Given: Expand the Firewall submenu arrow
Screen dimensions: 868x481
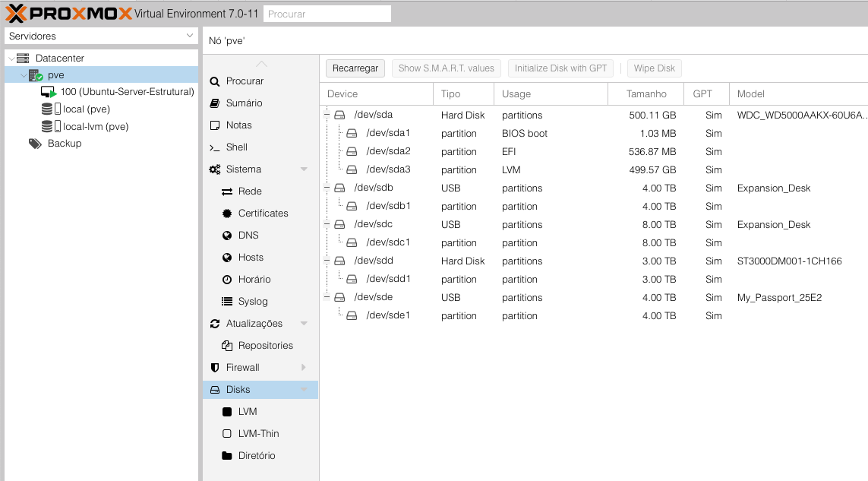Looking at the screenshot, I should point(304,368).
